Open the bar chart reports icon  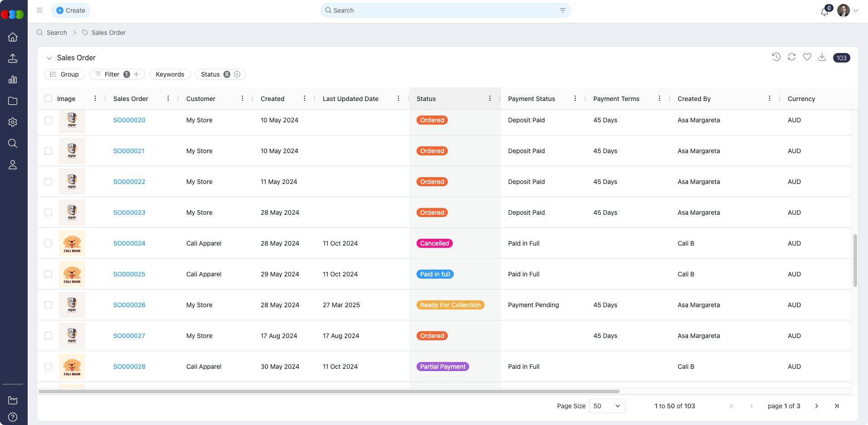pos(13,80)
